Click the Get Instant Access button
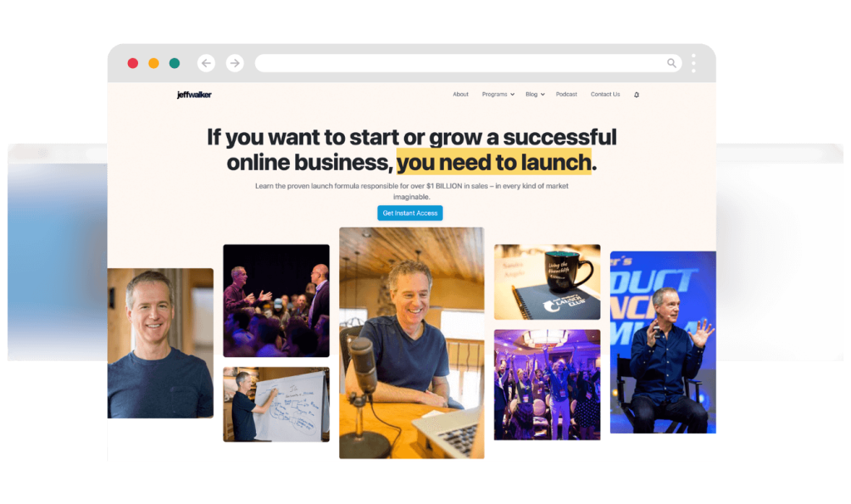Viewport: 851px width, 504px height. point(410,213)
